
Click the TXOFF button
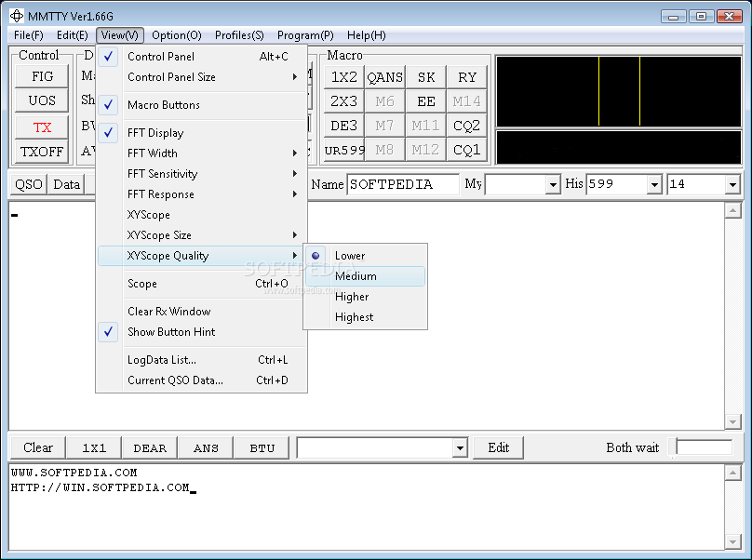42,152
